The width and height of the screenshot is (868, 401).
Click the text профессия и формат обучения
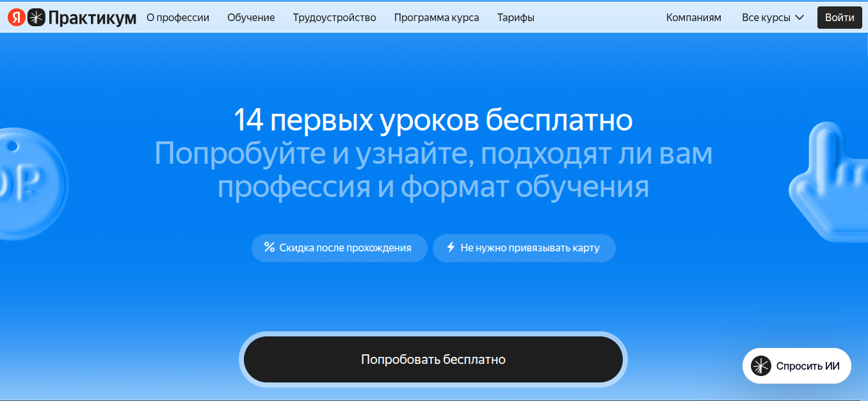pos(433,187)
